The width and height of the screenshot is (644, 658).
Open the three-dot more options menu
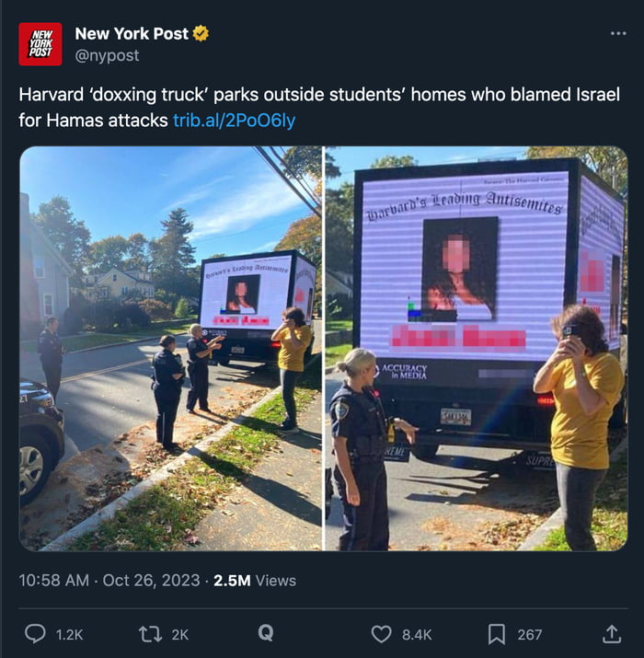point(618,33)
